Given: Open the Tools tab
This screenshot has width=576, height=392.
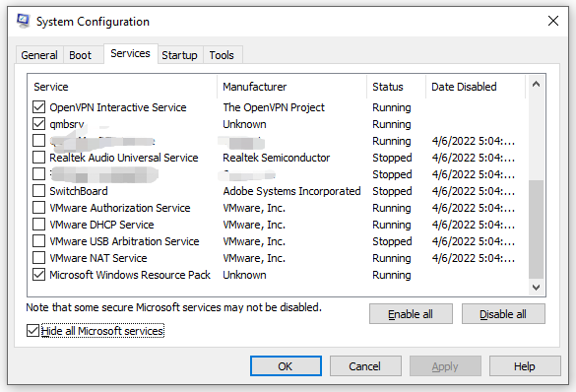Looking at the screenshot, I should [222, 55].
